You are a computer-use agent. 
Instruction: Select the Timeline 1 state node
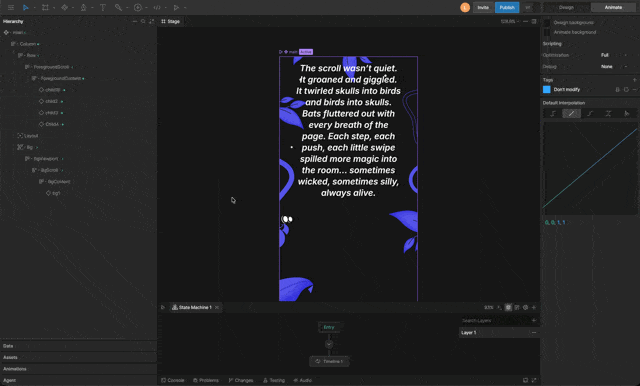[329, 362]
